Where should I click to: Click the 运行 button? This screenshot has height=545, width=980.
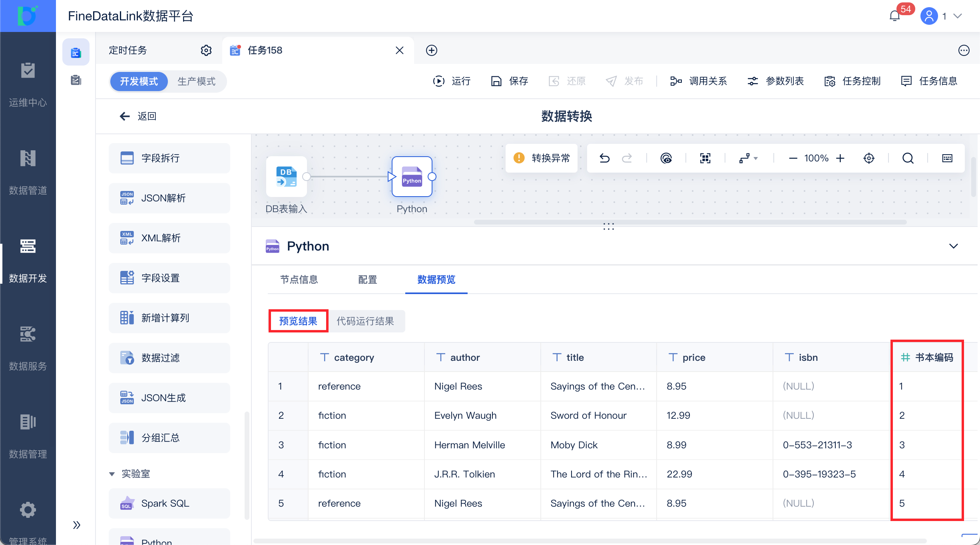452,81
